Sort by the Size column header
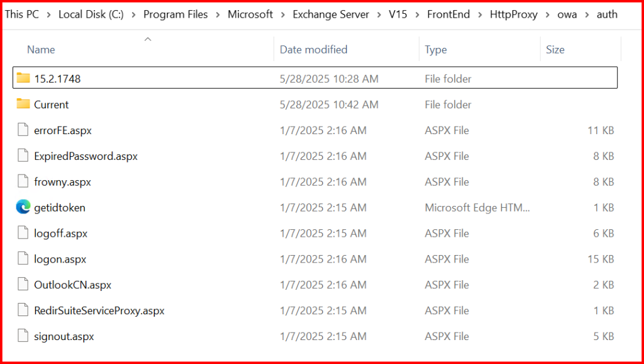The image size is (644, 364). click(x=555, y=49)
